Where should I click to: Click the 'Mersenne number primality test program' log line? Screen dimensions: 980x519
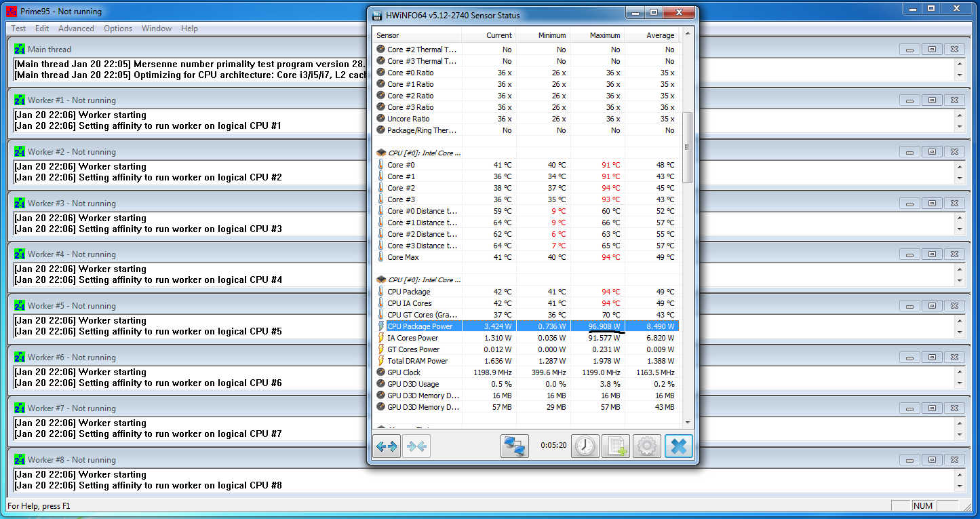191,64
